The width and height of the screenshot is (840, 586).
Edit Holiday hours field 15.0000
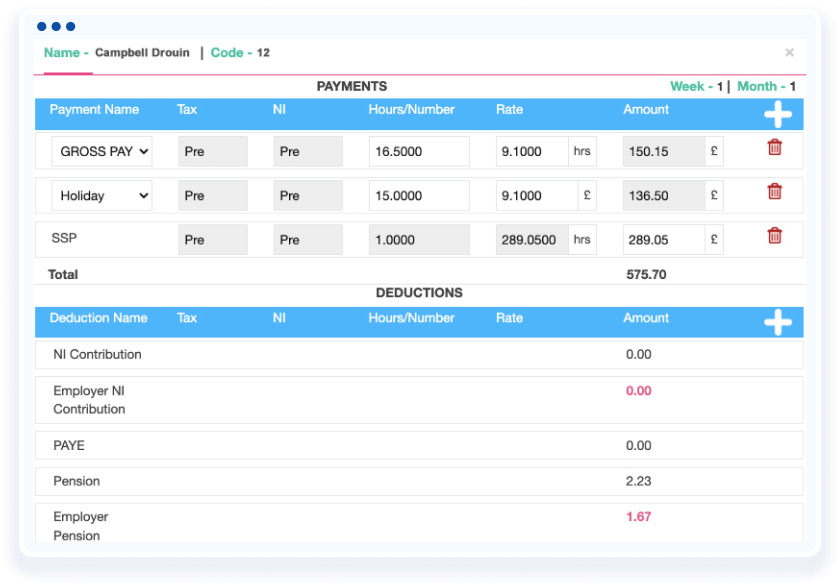click(x=418, y=196)
